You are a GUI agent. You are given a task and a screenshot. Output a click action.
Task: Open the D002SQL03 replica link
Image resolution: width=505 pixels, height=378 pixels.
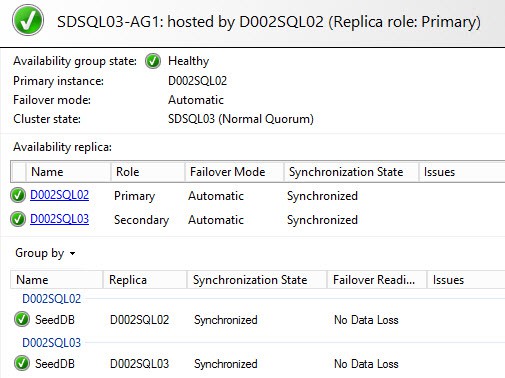point(59,219)
